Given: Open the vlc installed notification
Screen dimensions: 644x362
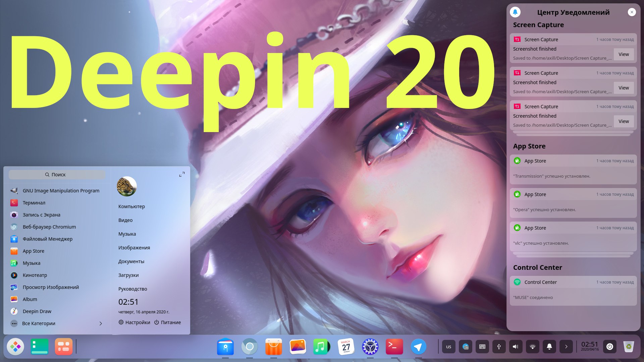Looking at the screenshot, I should tap(573, 236).
